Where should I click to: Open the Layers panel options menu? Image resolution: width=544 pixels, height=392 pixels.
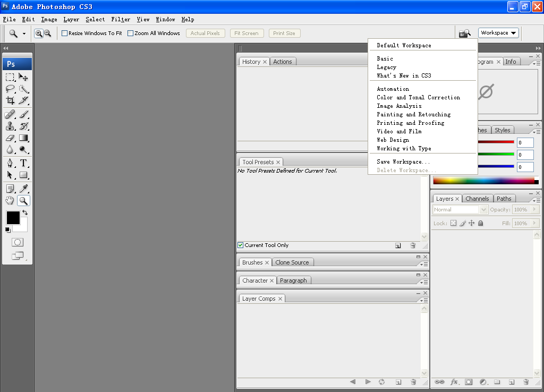tap(537, 200)
